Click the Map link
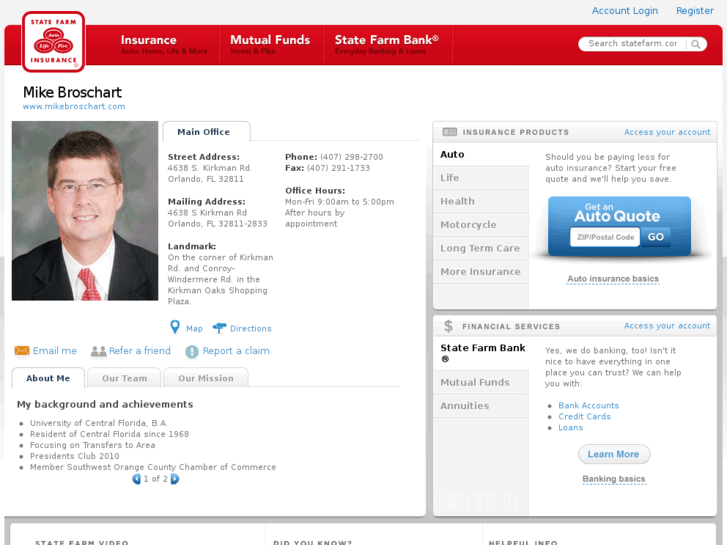This screenshot has width=727, height=545. pyautogui.click(x=194, y=328)
